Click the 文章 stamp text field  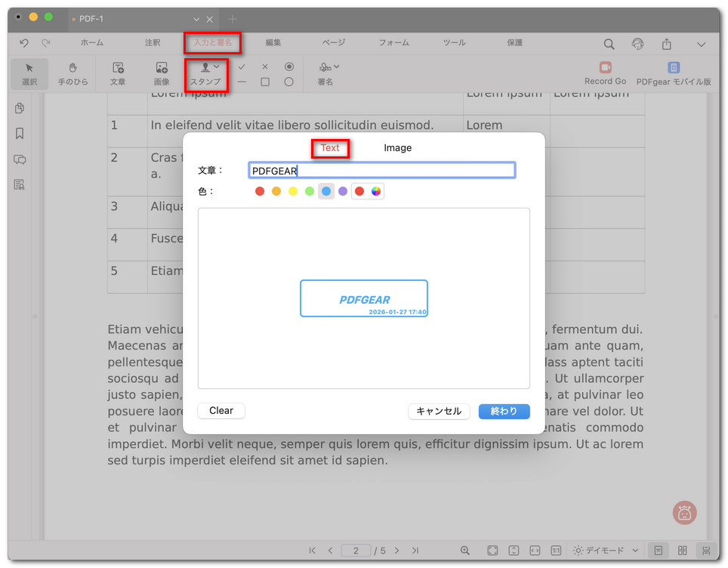click(381, 171)
